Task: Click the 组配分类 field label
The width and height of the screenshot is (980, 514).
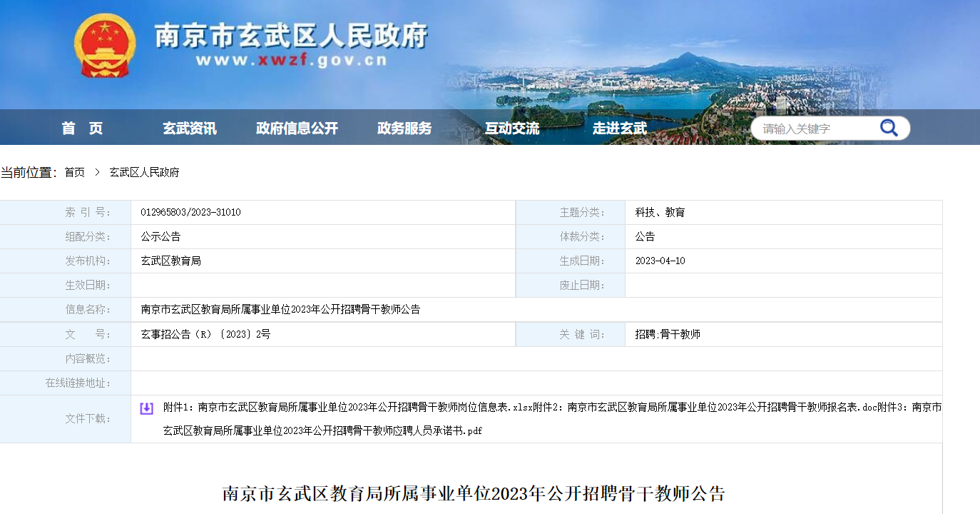Action: tap(88, 237)
